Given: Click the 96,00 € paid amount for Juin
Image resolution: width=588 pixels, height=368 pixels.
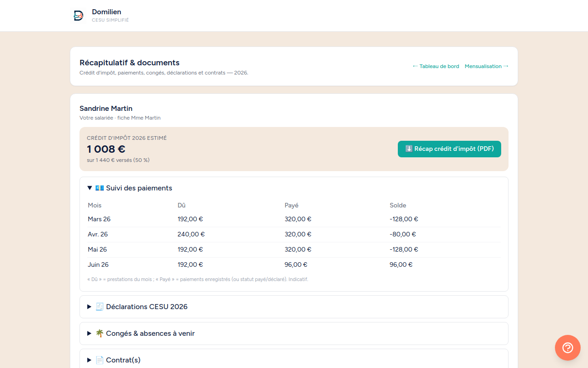Looking at the screenshot, I should coord(296,264).
